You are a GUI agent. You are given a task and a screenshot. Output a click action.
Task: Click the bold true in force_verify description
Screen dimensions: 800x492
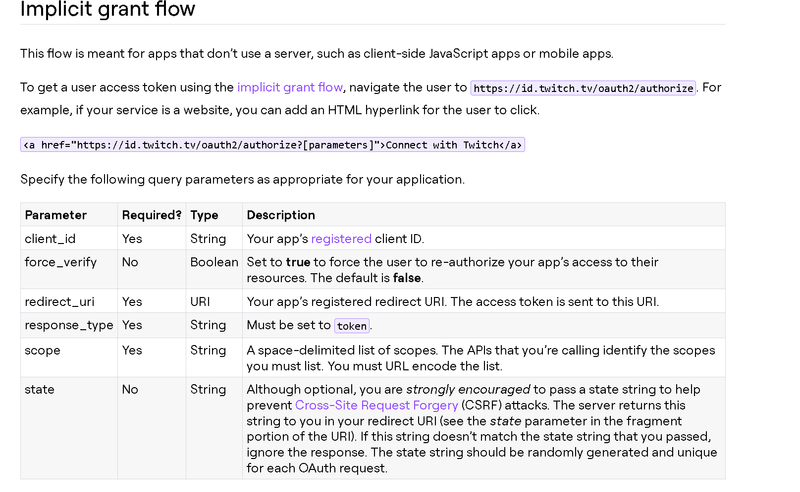click(x=298, y=262)
